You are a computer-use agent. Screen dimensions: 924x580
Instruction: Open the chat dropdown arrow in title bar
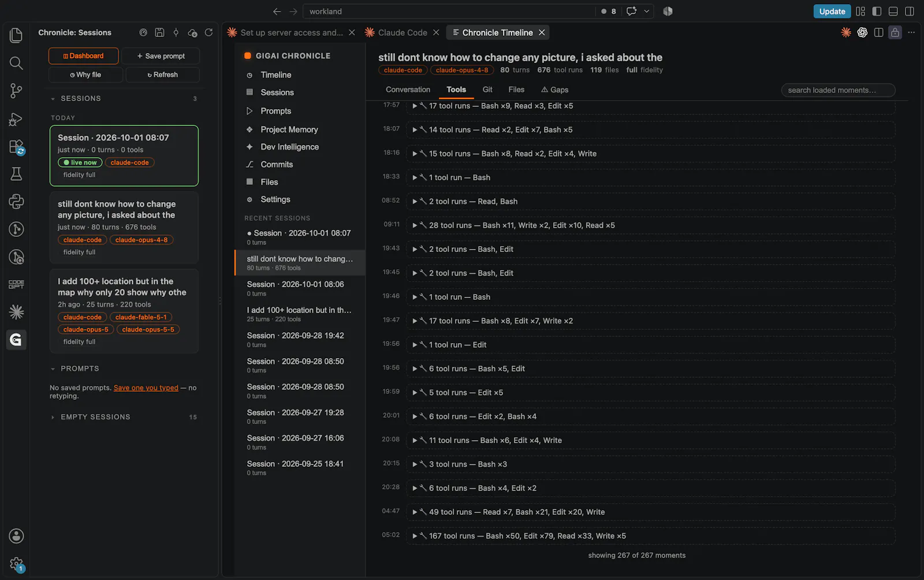click(x=647, y=11)
